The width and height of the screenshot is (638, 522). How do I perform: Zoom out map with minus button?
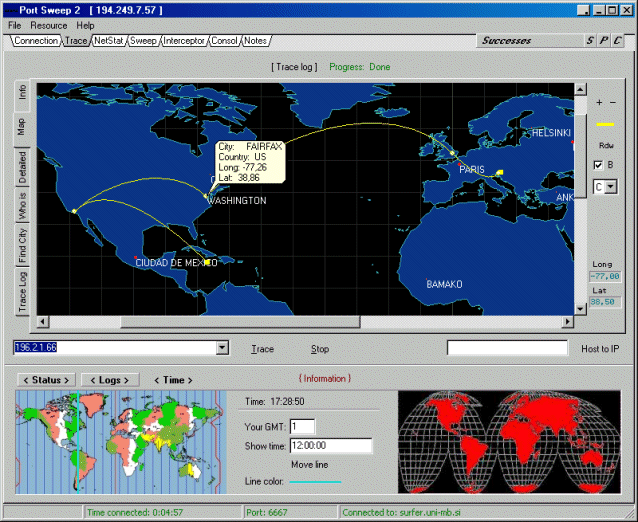coord(613,103)
